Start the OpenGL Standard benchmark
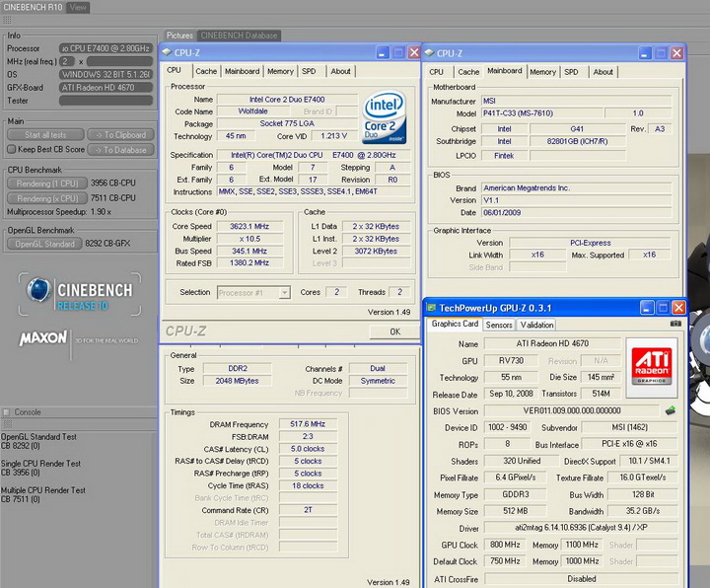This screenshot has height=588, width=710. pos(45,244)
